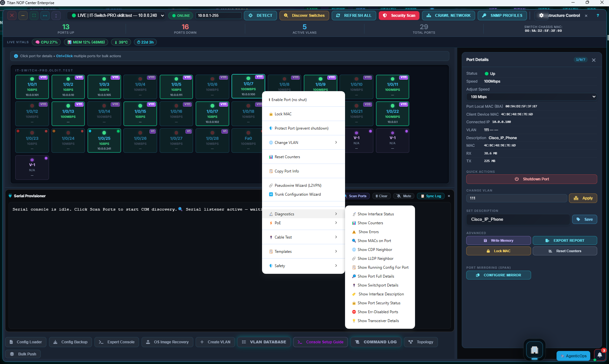Open SNMP PROFILES
609x364 pixels.
(x=502, y=15)
